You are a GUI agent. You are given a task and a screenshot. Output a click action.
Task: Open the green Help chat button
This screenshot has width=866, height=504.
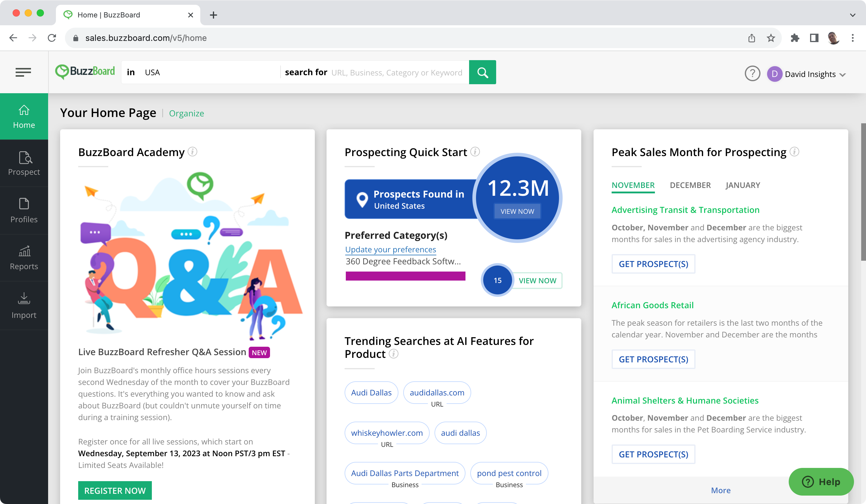821,482
